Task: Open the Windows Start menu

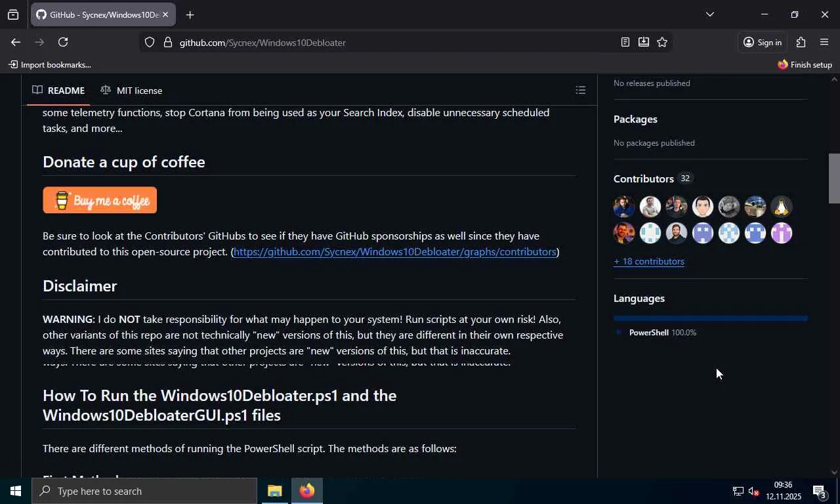Action: pos(16,491)
